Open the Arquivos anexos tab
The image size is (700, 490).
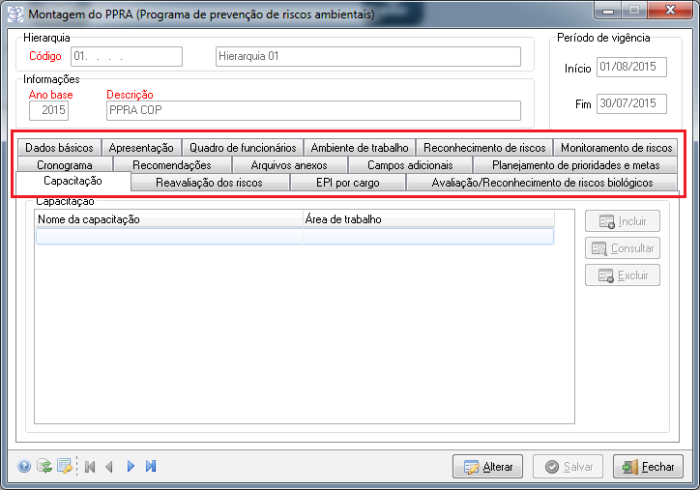289,164
